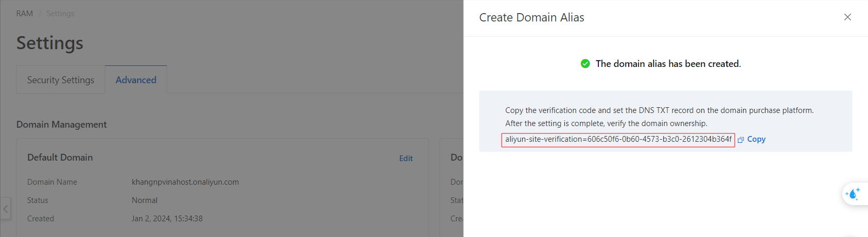
Task: Click the Settings breadcrumb item
Action: point(60,14)
